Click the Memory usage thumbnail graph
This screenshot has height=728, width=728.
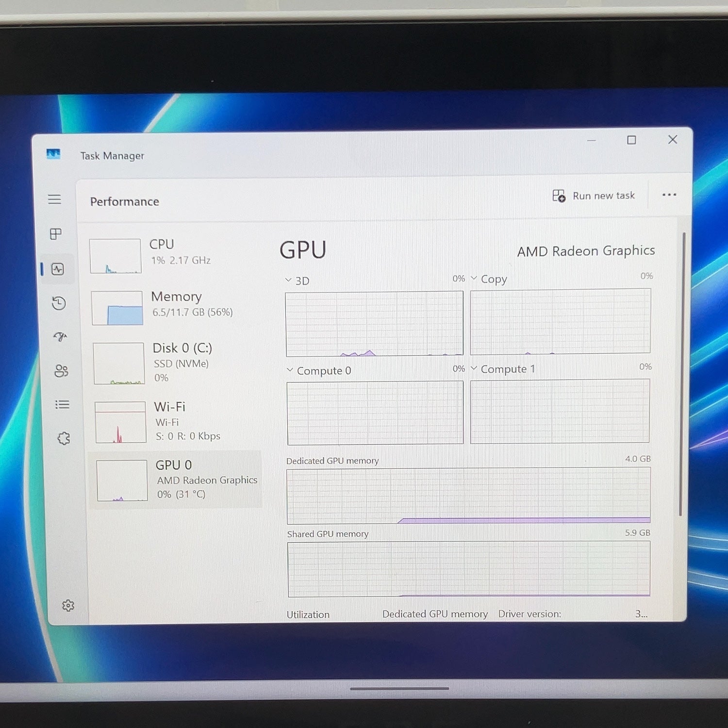tap(117, 308)
